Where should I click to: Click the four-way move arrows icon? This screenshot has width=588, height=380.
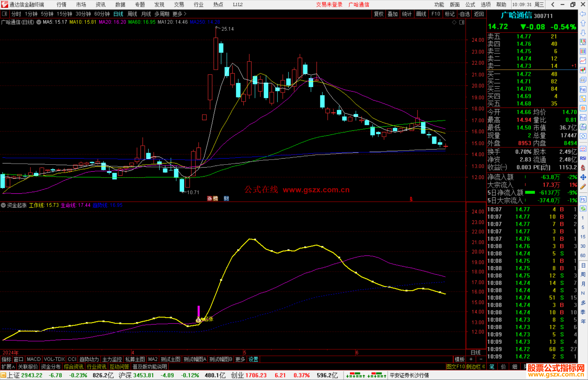(x=583, y=177)
